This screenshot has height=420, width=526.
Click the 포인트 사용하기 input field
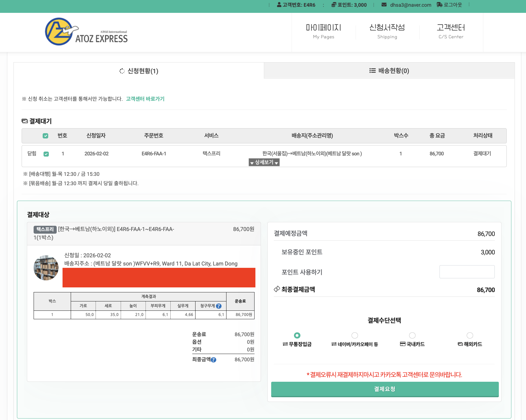click(x=467, y=272)
